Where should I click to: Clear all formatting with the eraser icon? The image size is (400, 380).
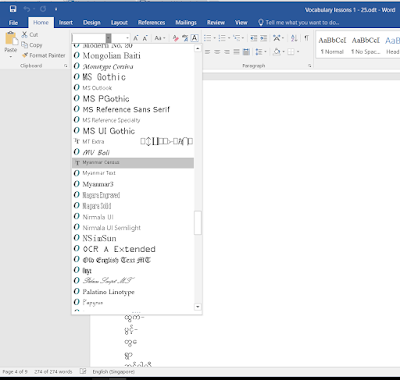pos(175,38)
